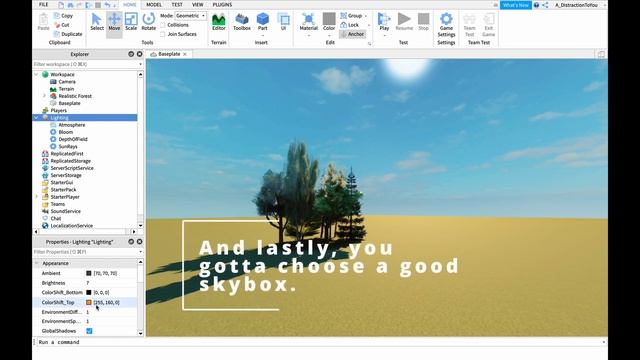The height and width of the screenshot is (360, 640).
Task: Click the Filter workspace search field
Action: 85,64
